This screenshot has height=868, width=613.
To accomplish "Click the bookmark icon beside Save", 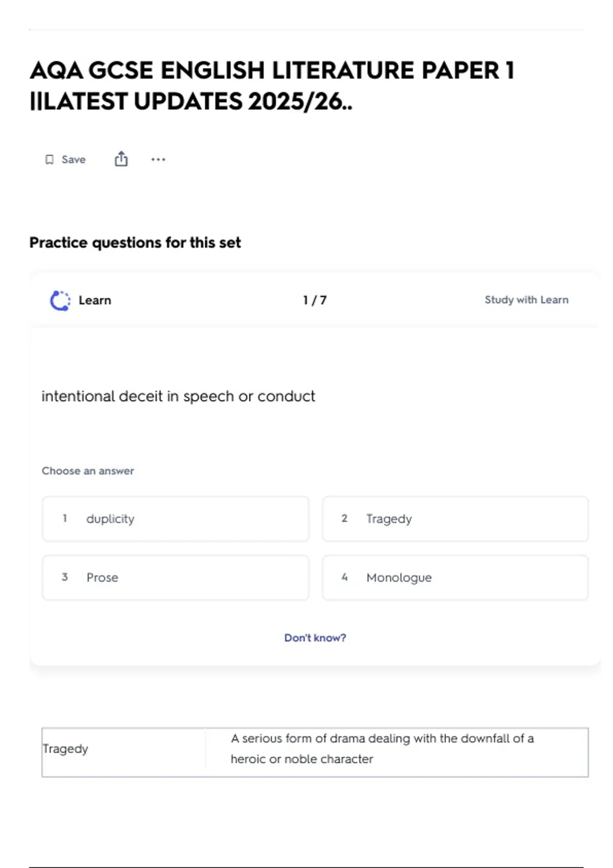I will tap(50, 160).
